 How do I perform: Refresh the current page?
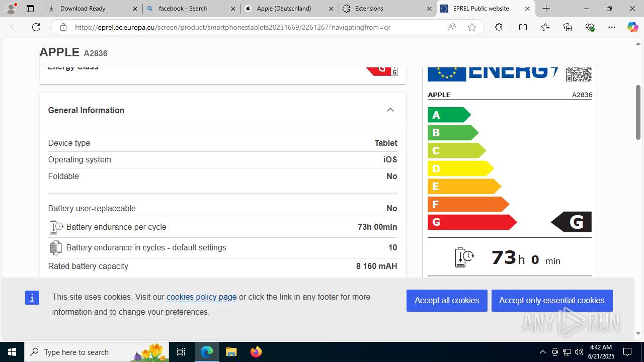(36, 27)
